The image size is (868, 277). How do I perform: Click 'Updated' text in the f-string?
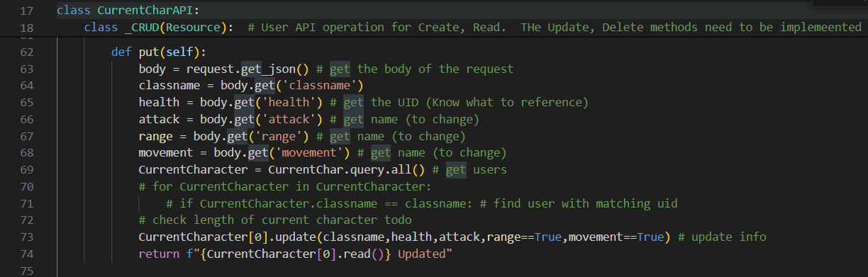click(422, 254)
